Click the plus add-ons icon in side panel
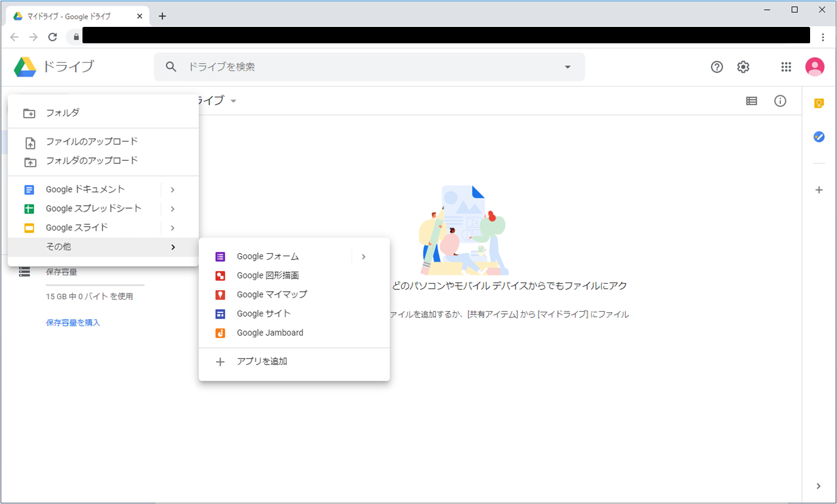Screen dimensions: 837x504 pyautogui.click(x=819, y=190)
